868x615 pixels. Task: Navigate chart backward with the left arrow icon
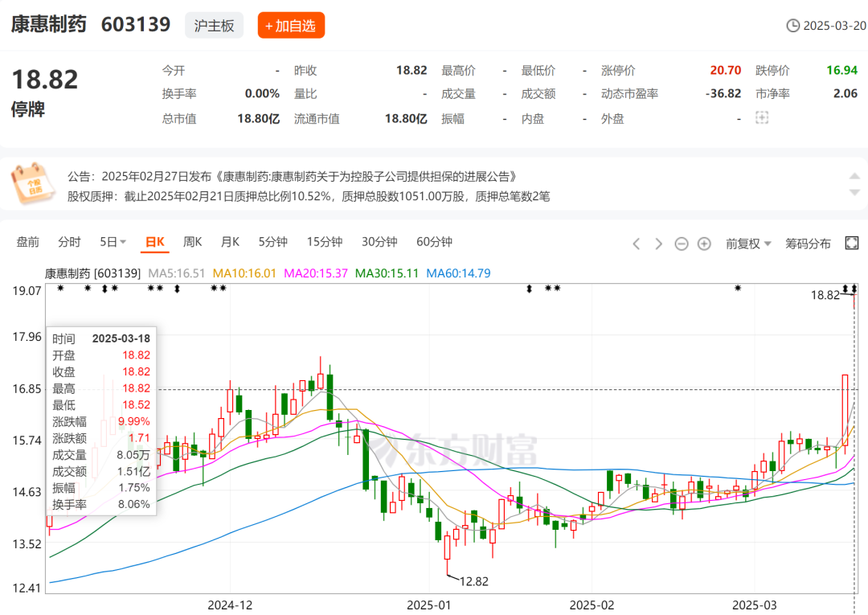(636, 243)
